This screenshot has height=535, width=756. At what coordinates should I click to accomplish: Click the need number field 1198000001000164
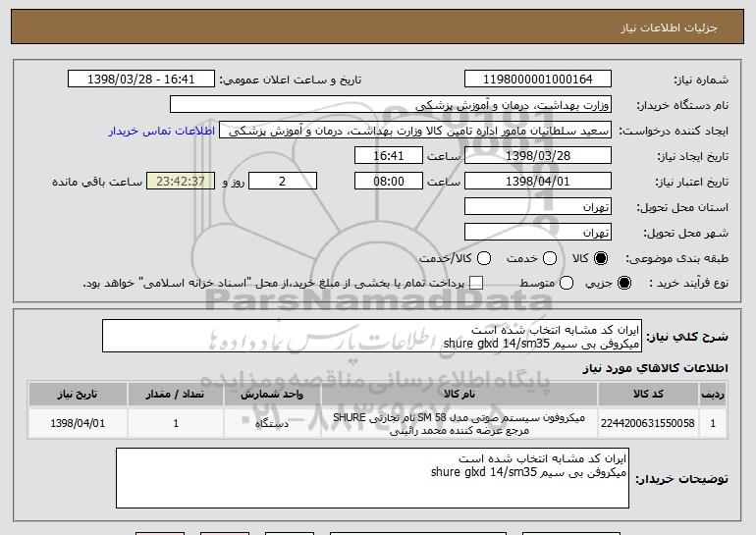tap(538, 80)
